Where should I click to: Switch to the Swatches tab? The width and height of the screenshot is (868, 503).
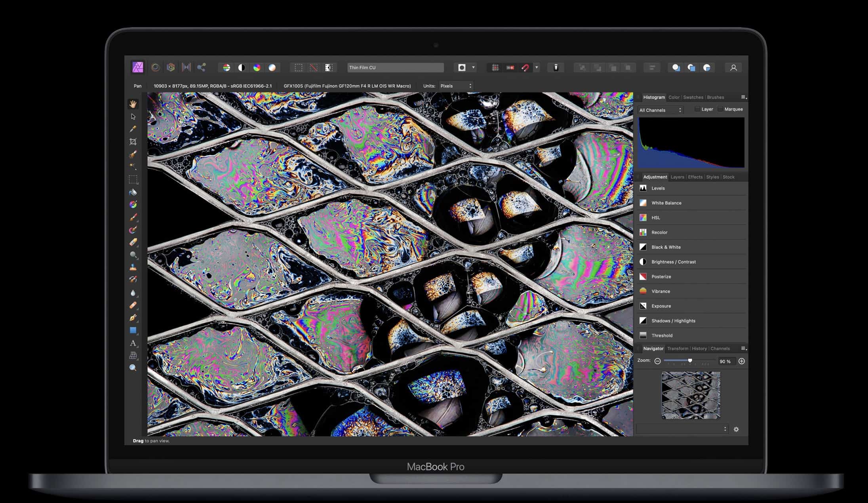[693, 97]
